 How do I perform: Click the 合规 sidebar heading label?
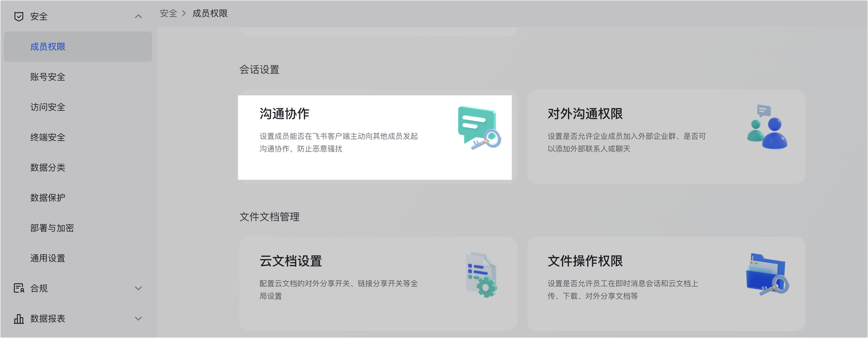tap(39, 288)
